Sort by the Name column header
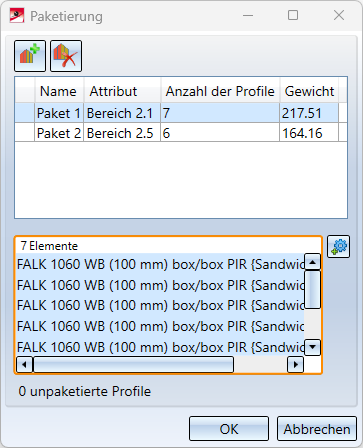The width and height of the screenshot is (363, 448). point(59,91)
